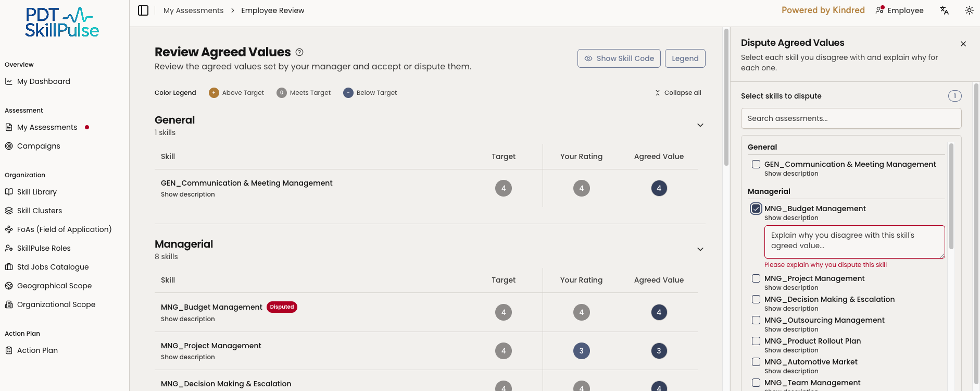Collapse the Managerial section chevron
The image size is (980, 391).
click(700, 249)
